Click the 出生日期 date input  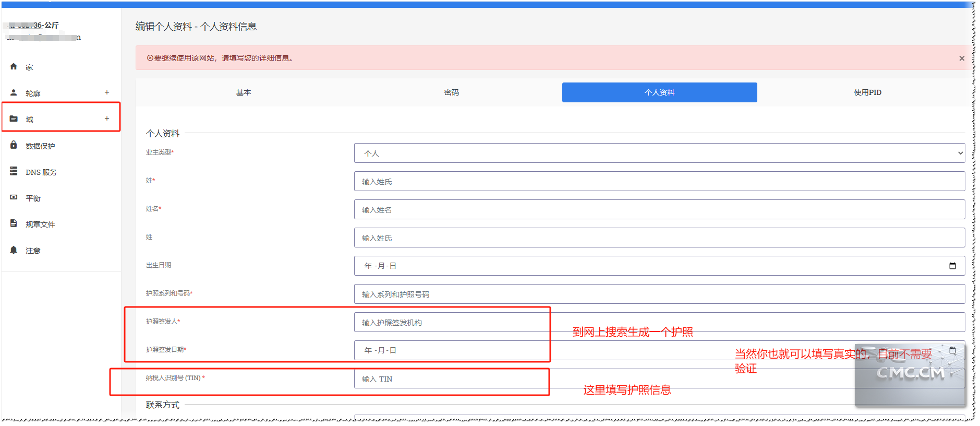659,266
